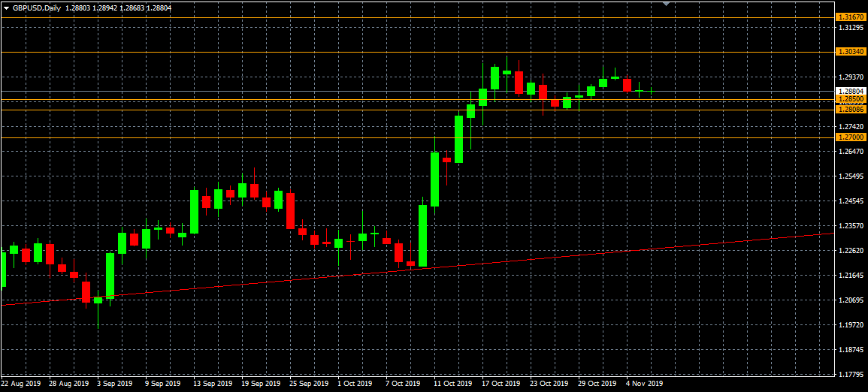868x392 pixels.
Task: Click the orange 1.28086 price label
Action: [851, 110]
